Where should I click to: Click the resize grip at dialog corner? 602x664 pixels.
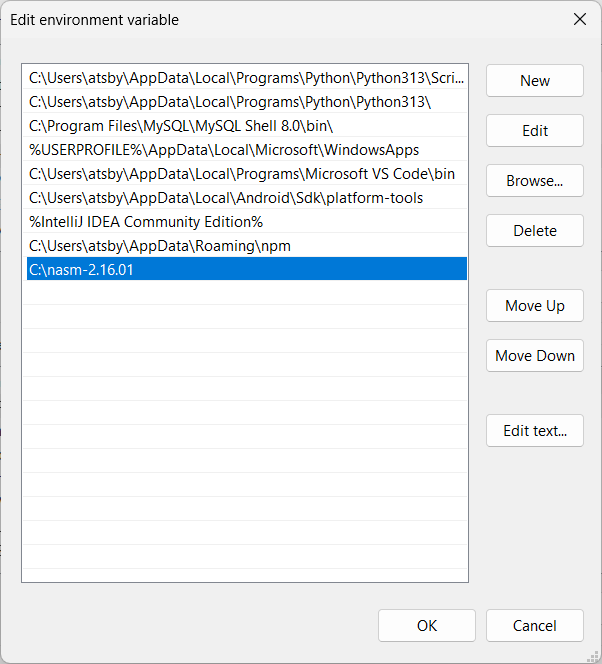pos(593,655)
